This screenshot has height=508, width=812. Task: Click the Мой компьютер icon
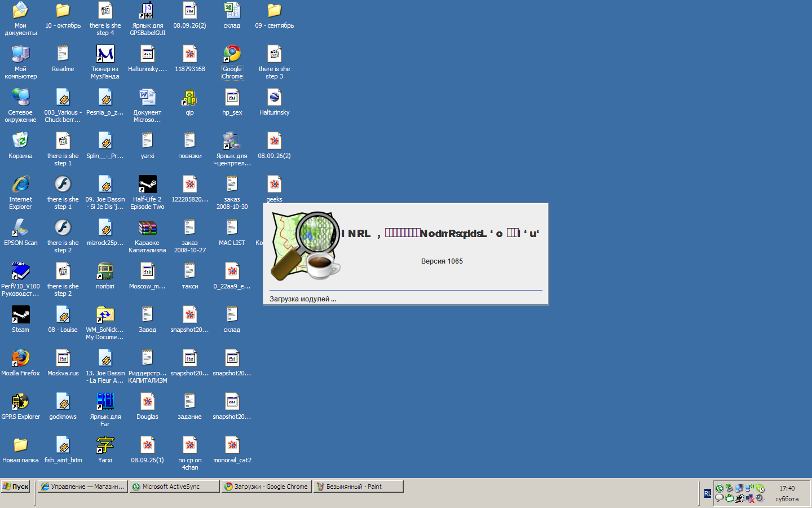coord(21,55)
